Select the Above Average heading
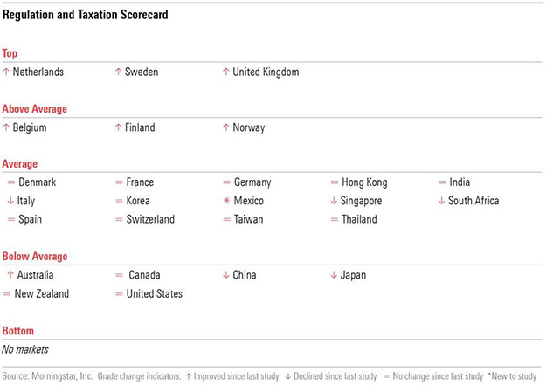Image resolution: width=546 pixels, height=392 pixels. coord(35,109)
